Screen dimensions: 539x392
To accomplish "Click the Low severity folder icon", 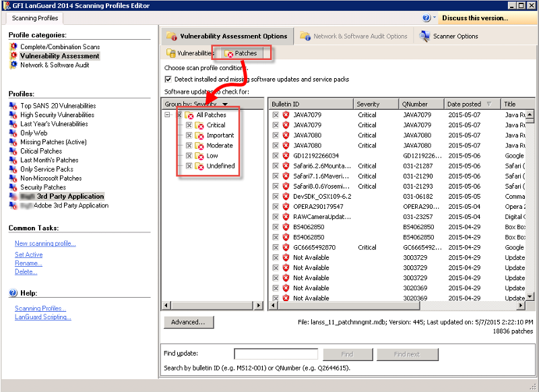I will click(199, 156).
